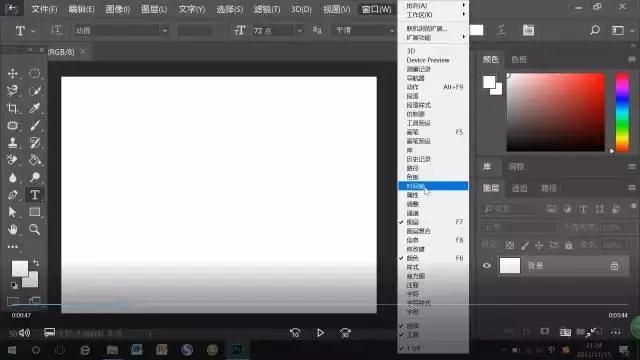
Task: Click the Type layer filter T icon
Action: click(583, 209)
